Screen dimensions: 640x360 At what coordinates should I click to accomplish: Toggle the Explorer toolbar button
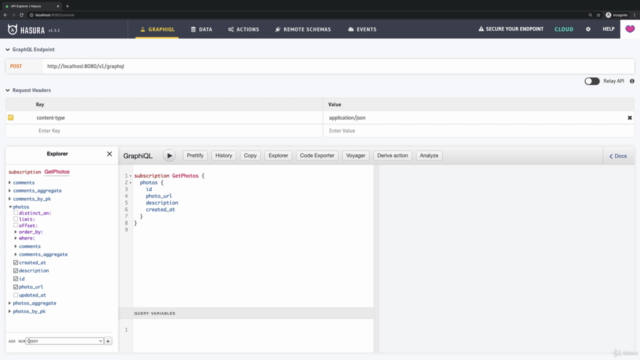click(x=278, y=156)
